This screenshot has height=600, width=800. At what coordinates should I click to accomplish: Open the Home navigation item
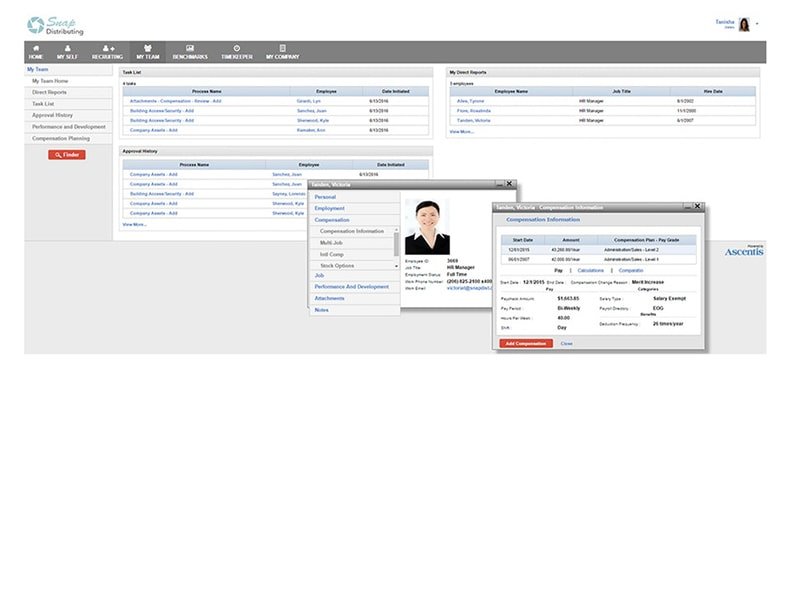click(36, 52)
